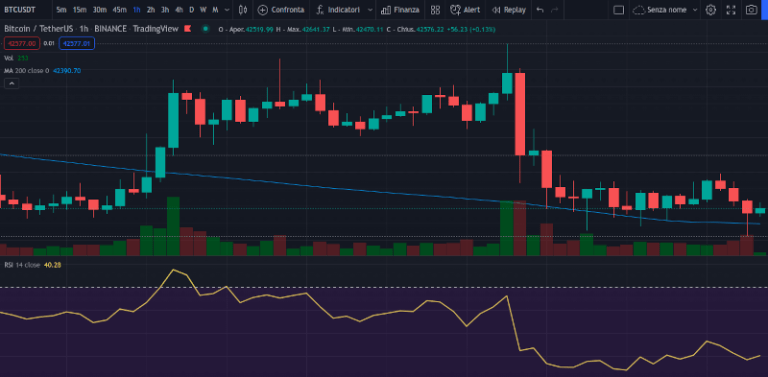Click the RSI value 40.28
The height and width of the screenshot is (377, 768).
click(x=52, y=265)
